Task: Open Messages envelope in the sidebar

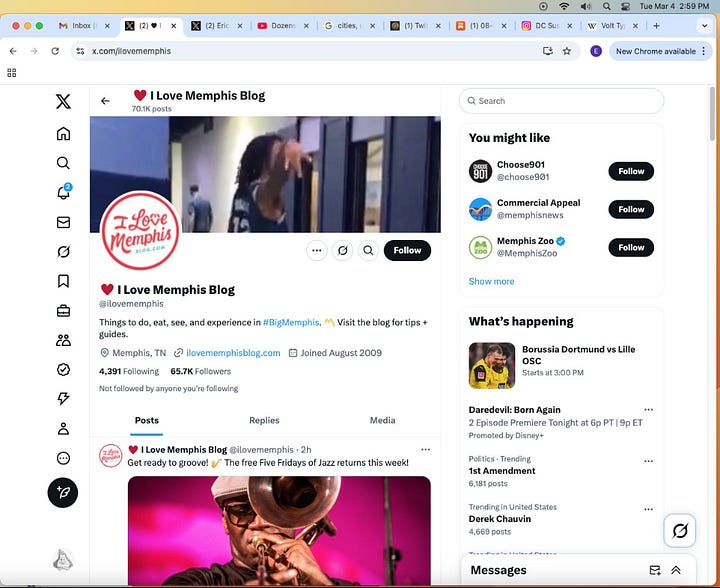Action: coord(63,223)
